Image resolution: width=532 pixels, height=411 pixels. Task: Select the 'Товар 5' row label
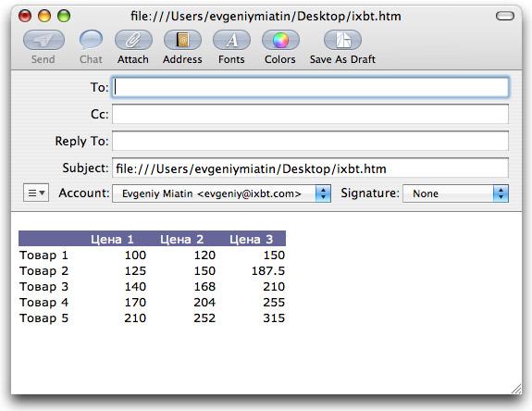pos(44,318)
